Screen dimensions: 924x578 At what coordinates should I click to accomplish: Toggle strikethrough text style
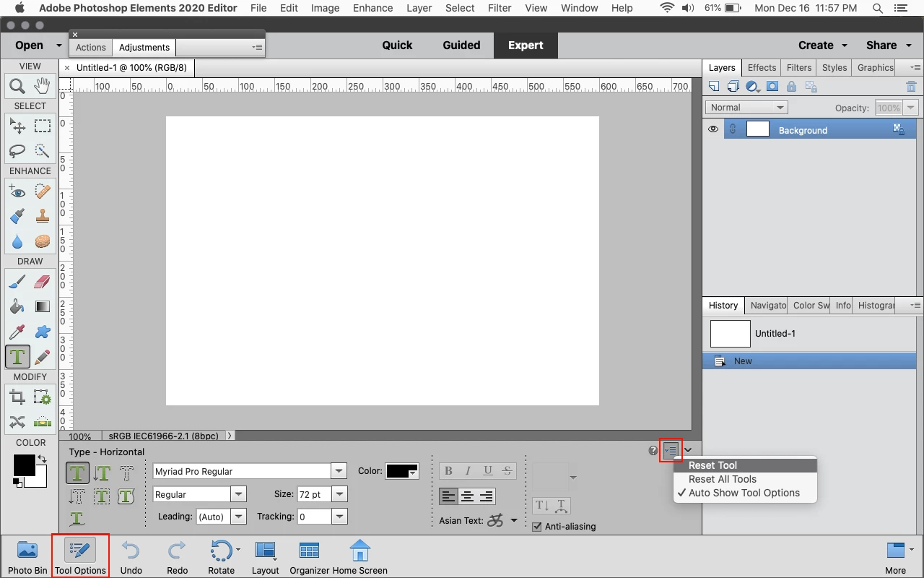click(x=507, y=471)
